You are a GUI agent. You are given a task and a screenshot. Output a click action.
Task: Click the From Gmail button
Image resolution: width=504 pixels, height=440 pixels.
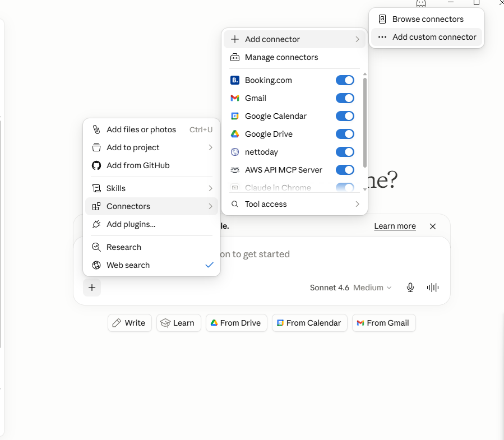[x=384, y=323]
